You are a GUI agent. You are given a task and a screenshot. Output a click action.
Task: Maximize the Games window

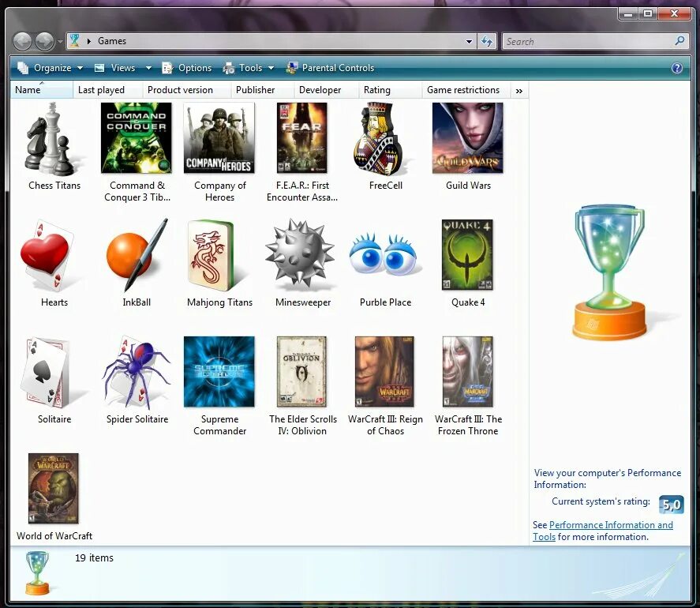coord(648,14)
